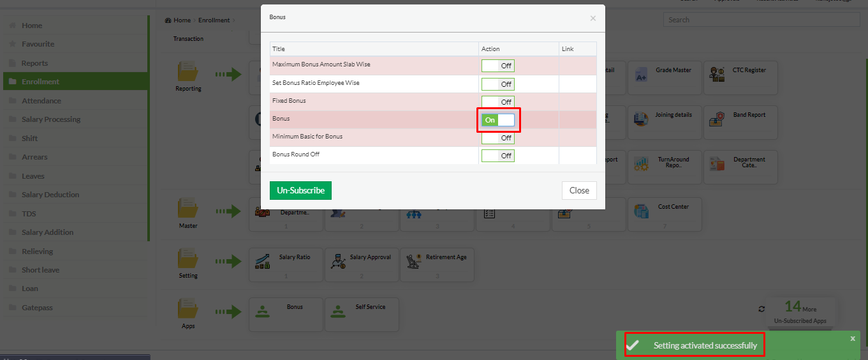Turn on Set Bonus Ratio Employee Wise

coord(498,84)
